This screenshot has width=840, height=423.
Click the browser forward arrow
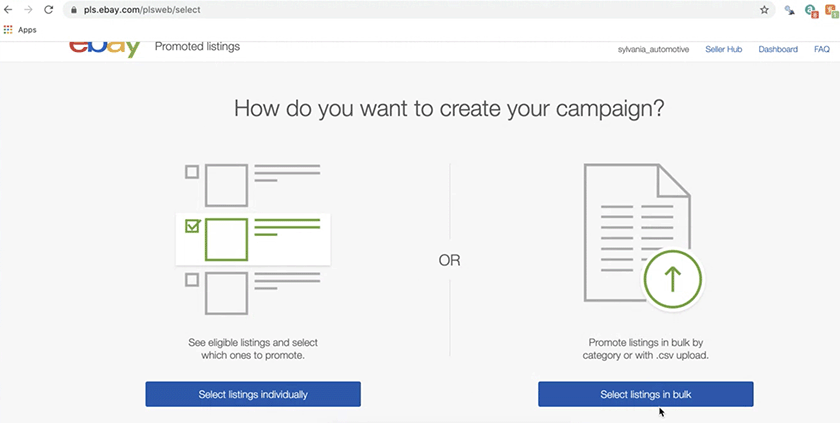pyautogui.click(x=28, y=10)
